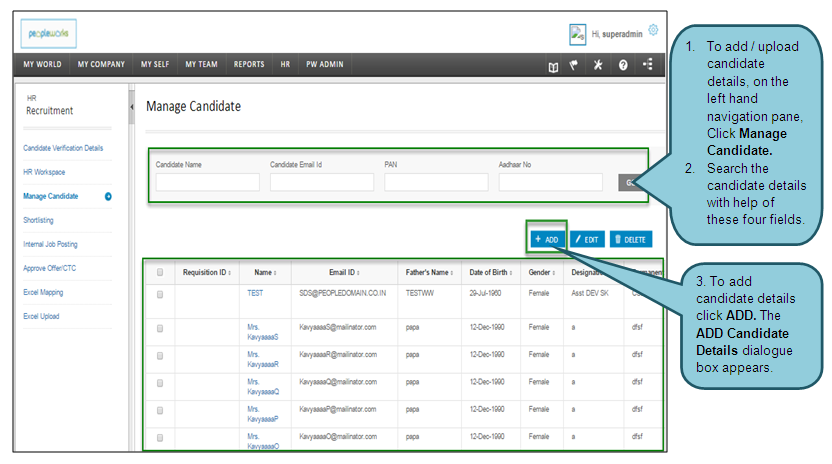
Task: Toggle the select-all checkbox in table header
Action: click(x=160, y=272)
